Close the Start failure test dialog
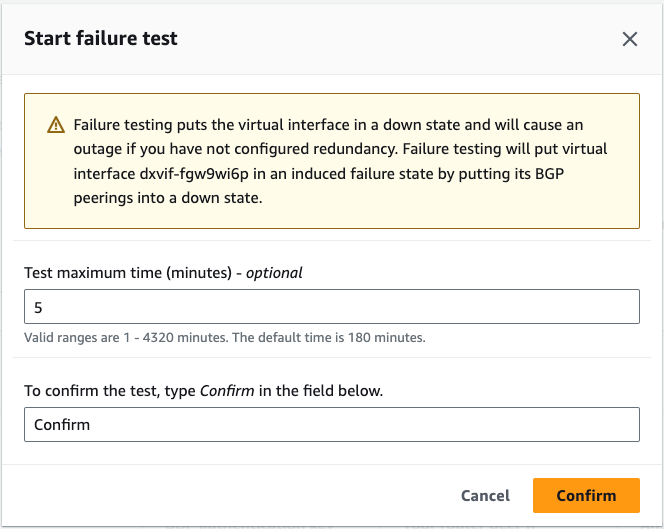 coord(630,39)
